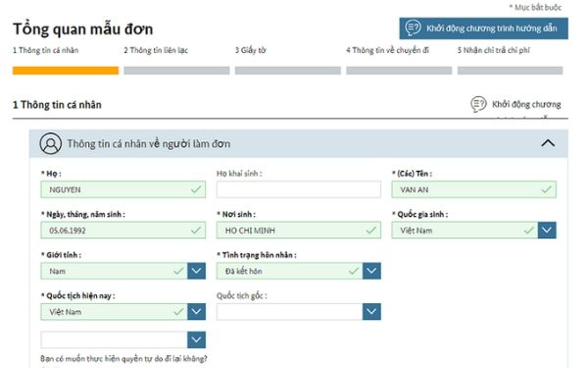Screen dimensions: 588x368
Task: Go to step 5 Nhận chi trả chi phí
Action: pyautogui.click(x=494, y=50)
